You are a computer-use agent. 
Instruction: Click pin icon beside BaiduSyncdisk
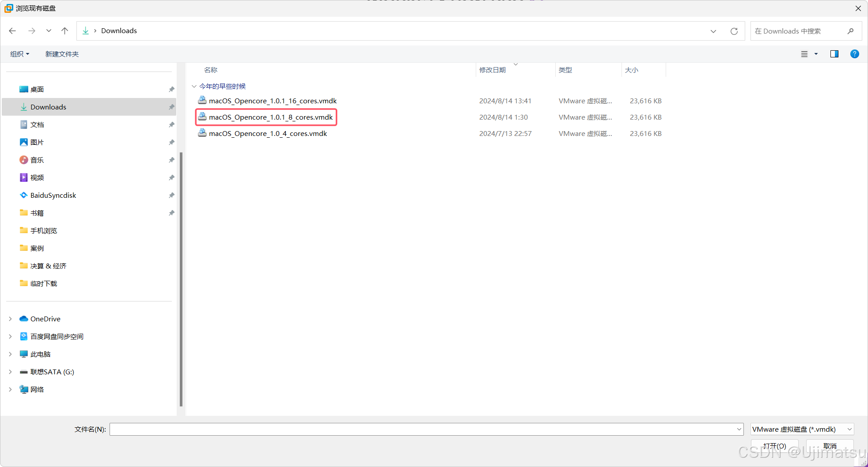(x=171, y=195)
